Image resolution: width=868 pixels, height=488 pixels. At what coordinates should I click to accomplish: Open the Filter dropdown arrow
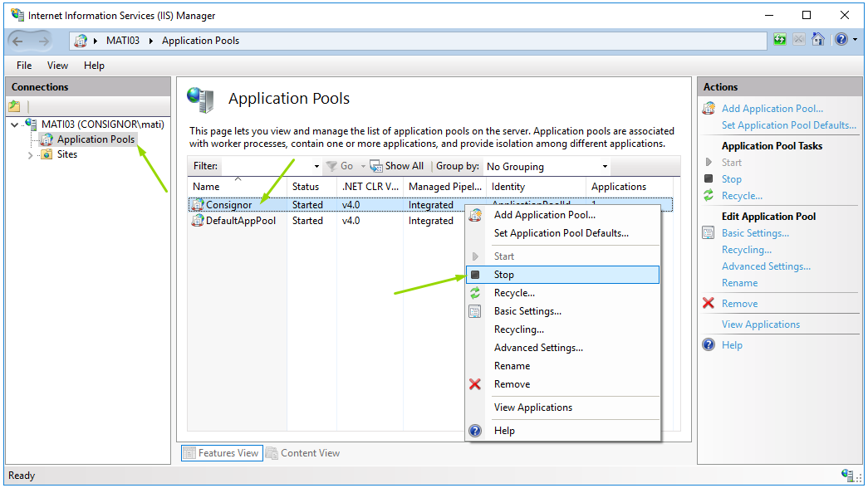pyautogui.click(x=316, y=166)
